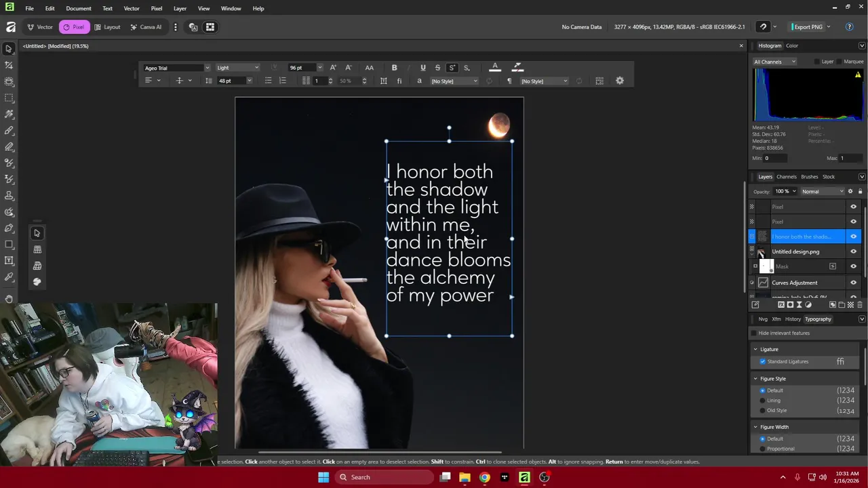Toggle all caps AA button
This screenshot has height=488, width=868.
click(x=369, y=68)
